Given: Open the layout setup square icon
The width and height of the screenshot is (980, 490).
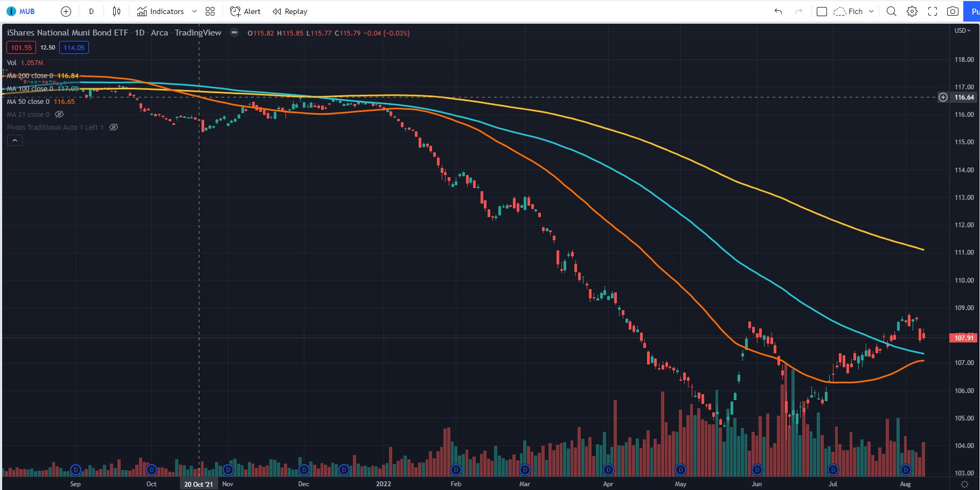Looking at the screenshot, I should coord(822,11).
